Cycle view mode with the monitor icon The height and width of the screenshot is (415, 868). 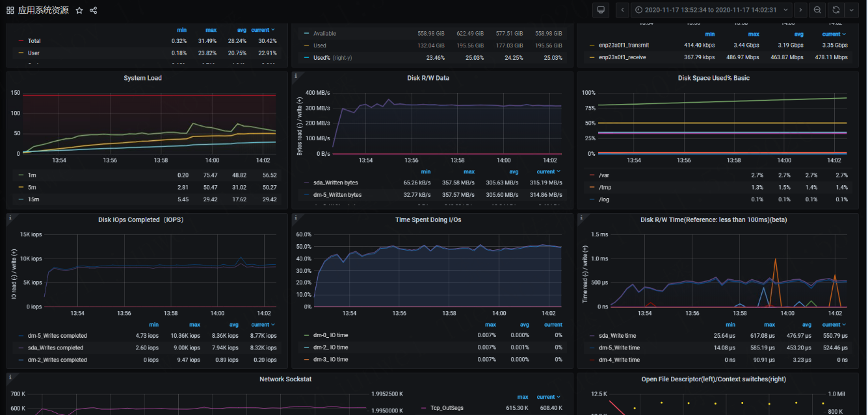(601, 10)
